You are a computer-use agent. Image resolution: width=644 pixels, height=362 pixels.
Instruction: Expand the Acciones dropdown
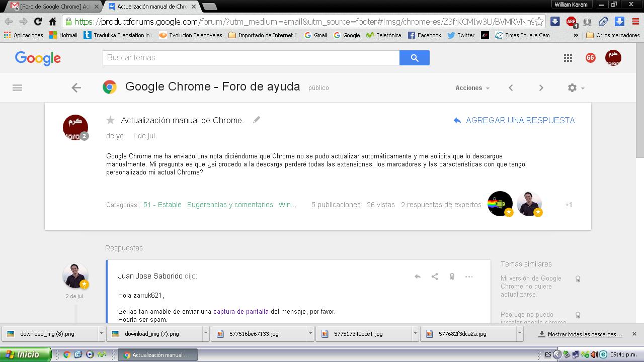pyautogui.click(x=472, y=88)
